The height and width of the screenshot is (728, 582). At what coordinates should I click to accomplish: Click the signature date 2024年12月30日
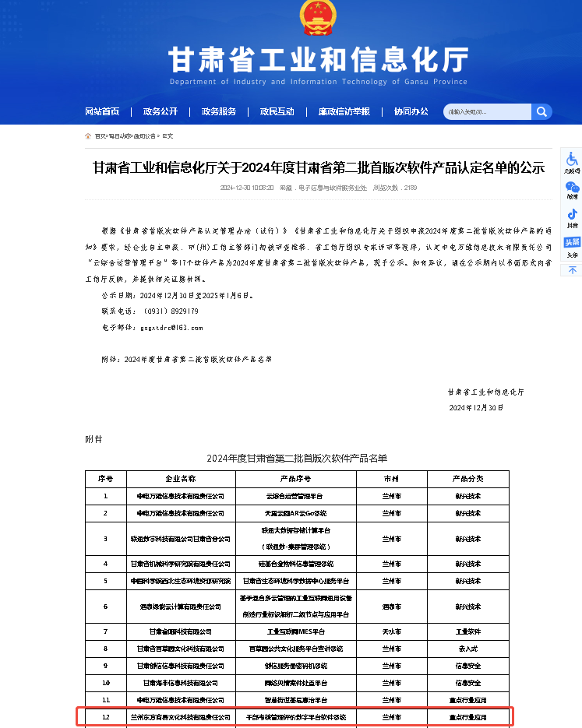pos(476,408)
